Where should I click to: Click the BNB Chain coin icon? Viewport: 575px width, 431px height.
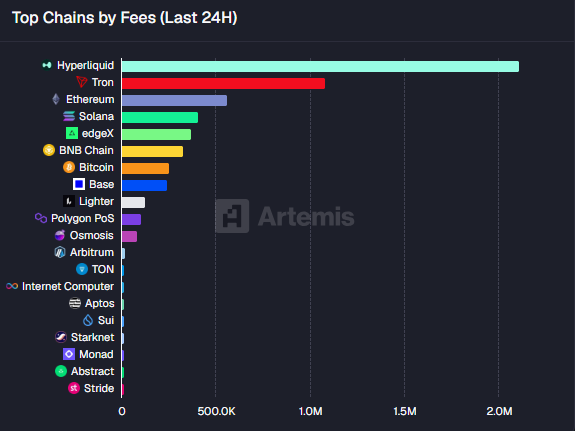click(49, 150)
